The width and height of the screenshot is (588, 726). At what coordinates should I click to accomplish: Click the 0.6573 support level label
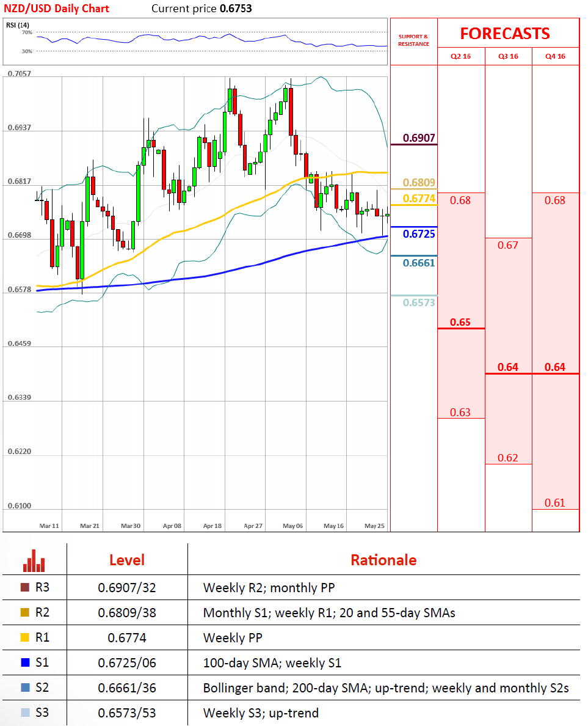pyautogui.click(x=419, y=303)
